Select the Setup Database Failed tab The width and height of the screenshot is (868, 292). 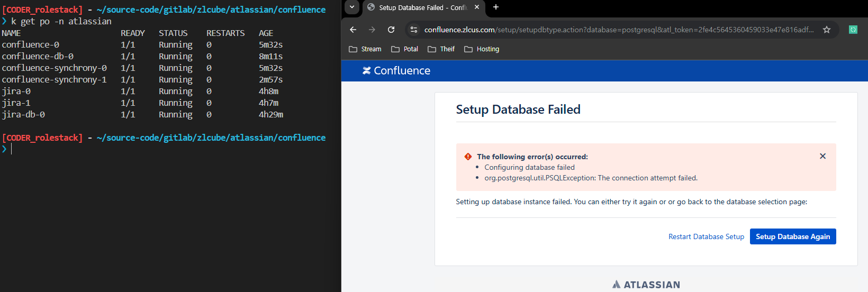coord(422,7)
